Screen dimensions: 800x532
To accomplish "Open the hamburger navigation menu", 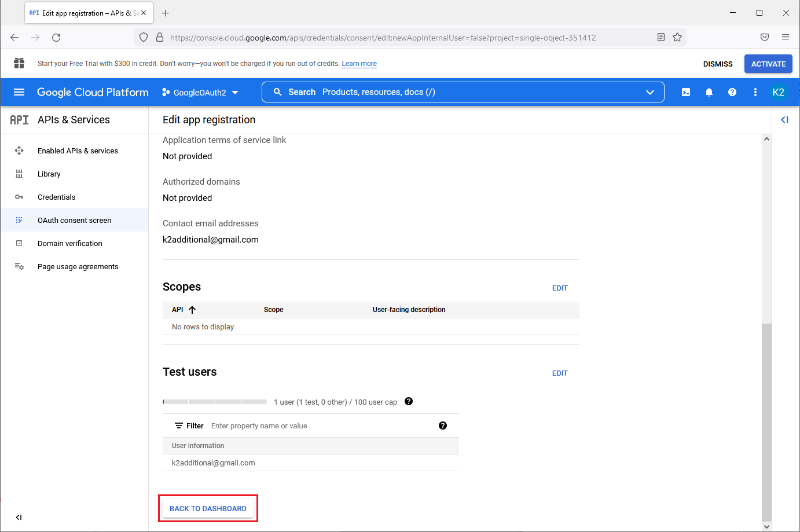I will click(19, 92).
